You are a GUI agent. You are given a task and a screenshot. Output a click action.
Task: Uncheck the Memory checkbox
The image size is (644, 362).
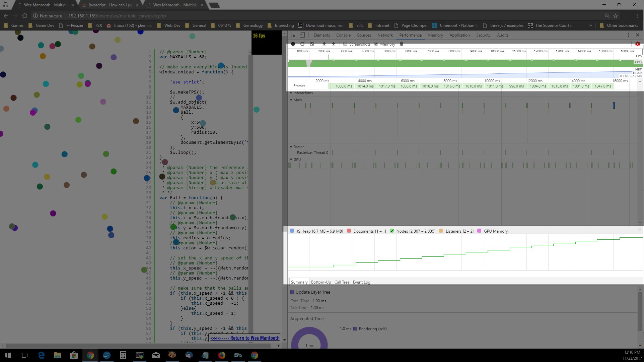point(376,44)
